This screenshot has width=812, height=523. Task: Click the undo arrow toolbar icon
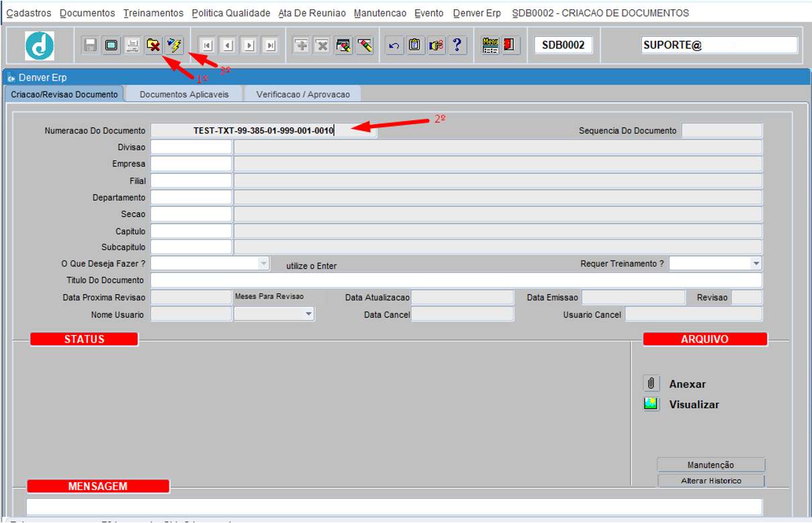coord(394,46)
